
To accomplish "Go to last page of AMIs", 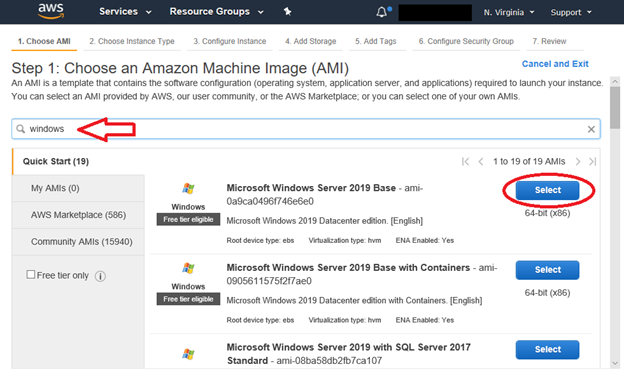I will tap(593, 162).
